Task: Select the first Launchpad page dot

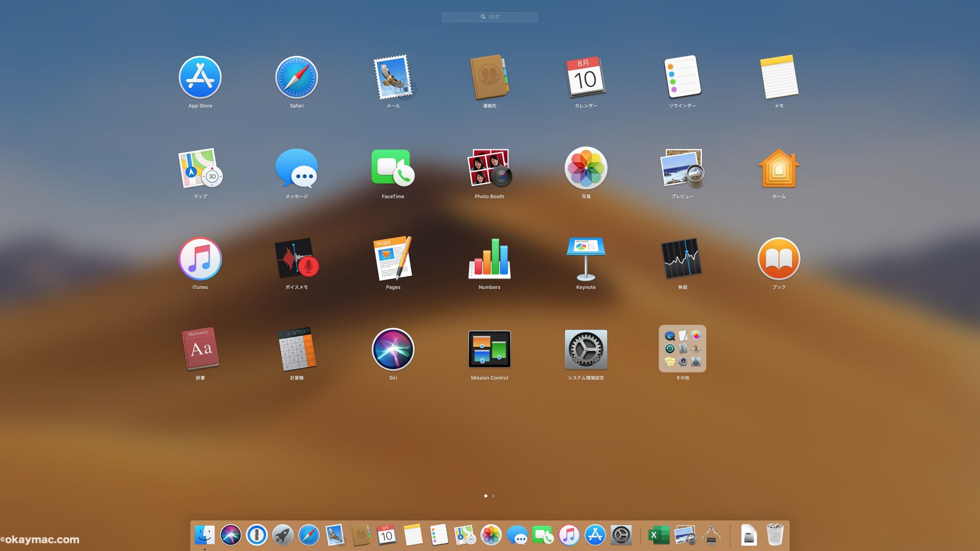Action: click(x=486, y=496)
